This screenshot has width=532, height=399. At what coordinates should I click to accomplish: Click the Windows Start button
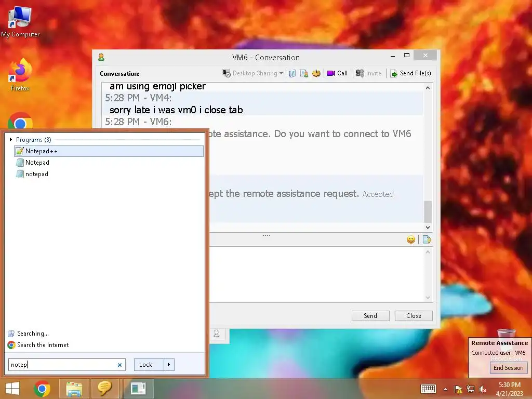[x=12, y=389]
